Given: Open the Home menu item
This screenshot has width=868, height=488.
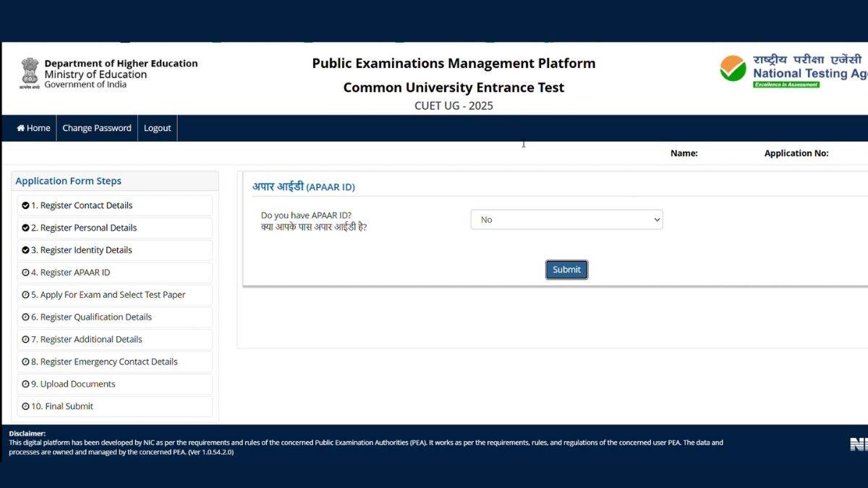Looking at the screenshot, I should click(x=33, y=127).
